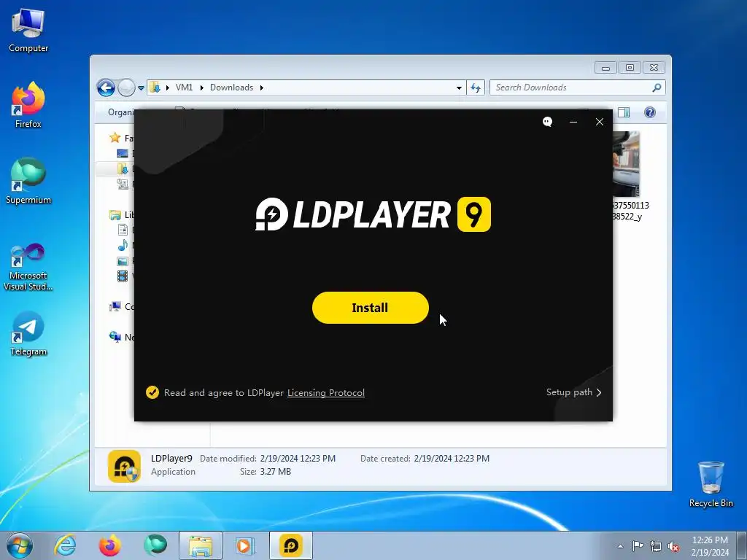Open the Organize menu in Explorer
Viewport: 747px width, 560px height.
click(x=121, y=112)
